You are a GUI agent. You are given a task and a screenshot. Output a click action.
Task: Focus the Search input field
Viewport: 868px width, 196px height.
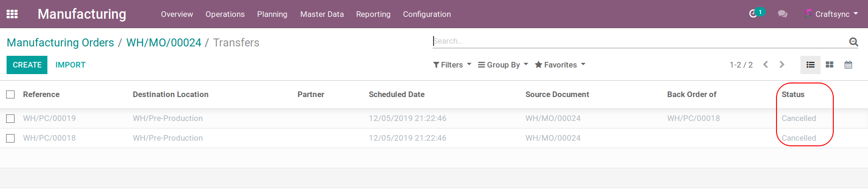(638, 41)
